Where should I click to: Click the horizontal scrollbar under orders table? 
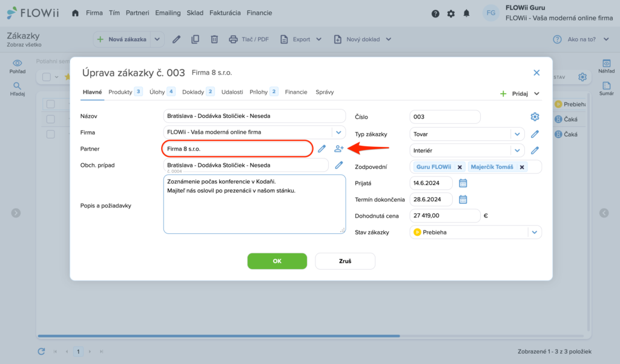[219, 336]
